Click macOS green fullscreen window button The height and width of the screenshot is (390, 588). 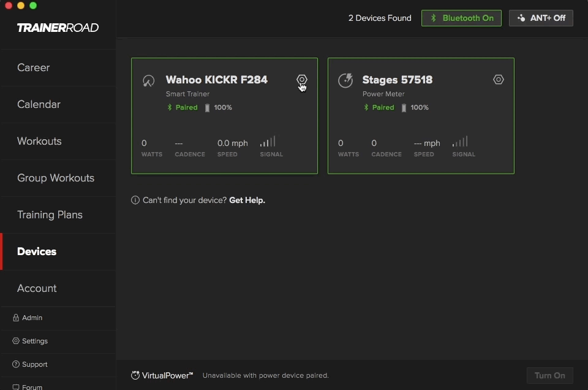point(33,6)
